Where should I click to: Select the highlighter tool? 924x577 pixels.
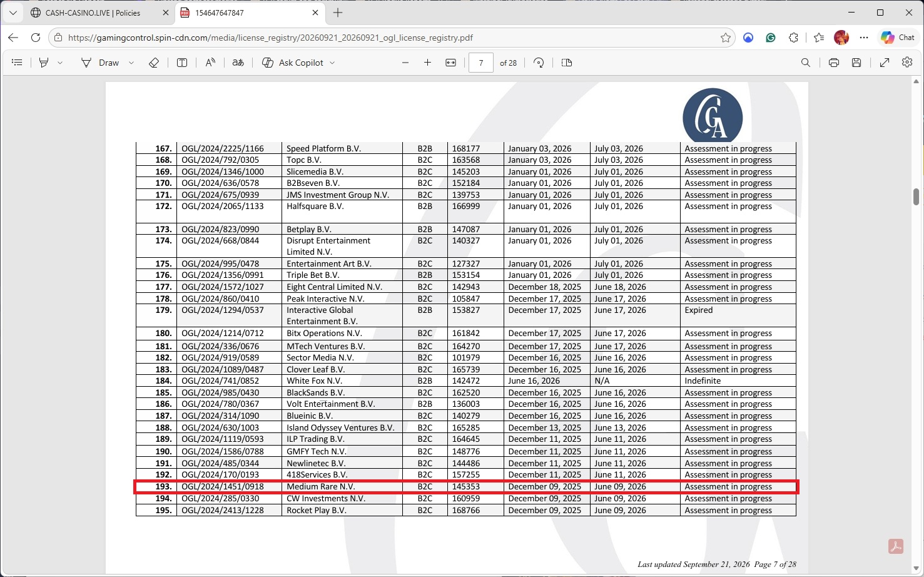pos(44,63)
